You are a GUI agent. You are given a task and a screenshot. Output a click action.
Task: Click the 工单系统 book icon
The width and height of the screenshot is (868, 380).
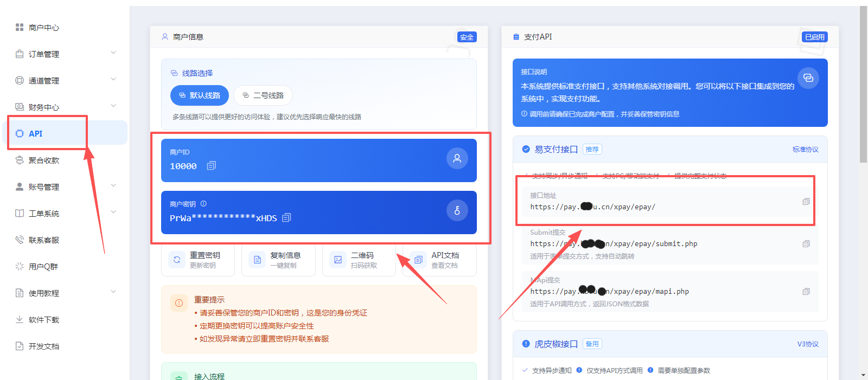tap(20, 213)
